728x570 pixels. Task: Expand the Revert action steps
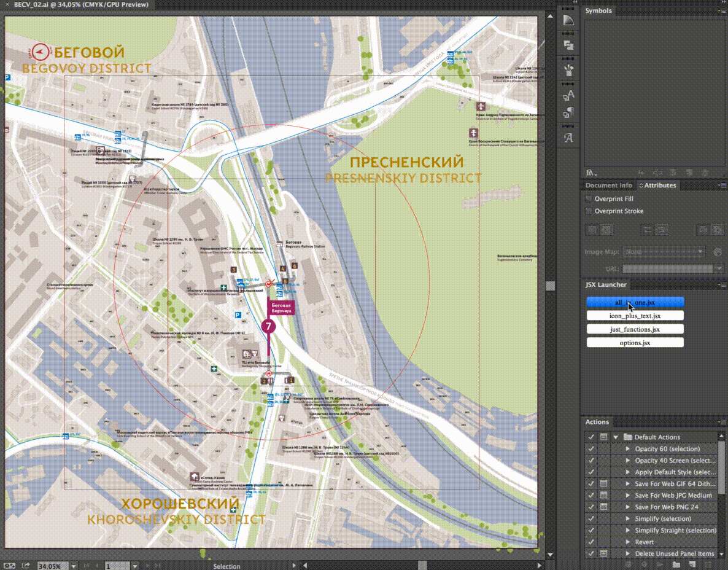(x=628, y=542)
